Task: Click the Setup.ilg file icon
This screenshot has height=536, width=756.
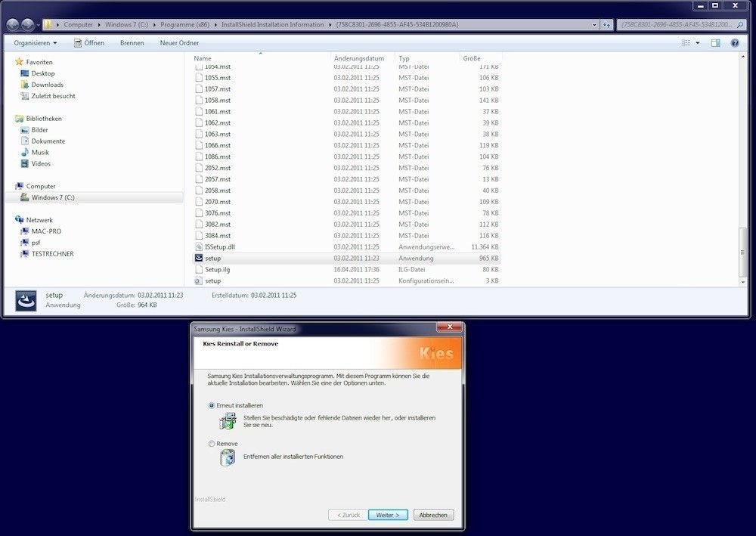Action: tap(199, 269)
